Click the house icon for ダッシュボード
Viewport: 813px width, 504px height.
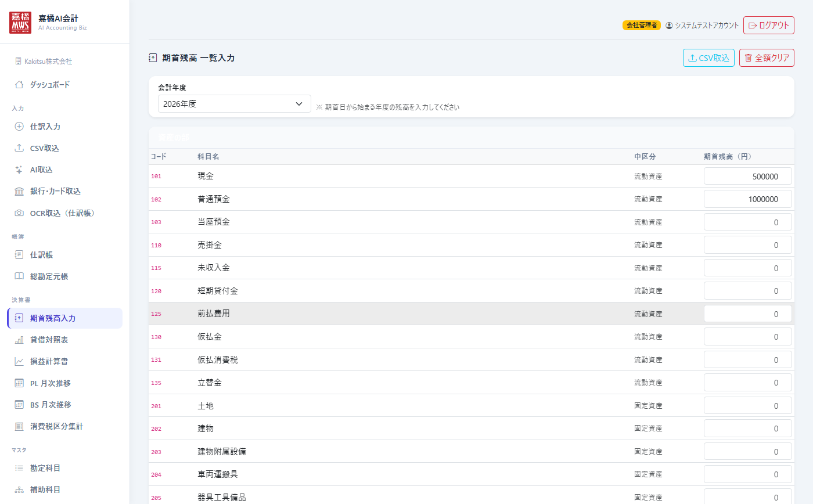point(19,85)
